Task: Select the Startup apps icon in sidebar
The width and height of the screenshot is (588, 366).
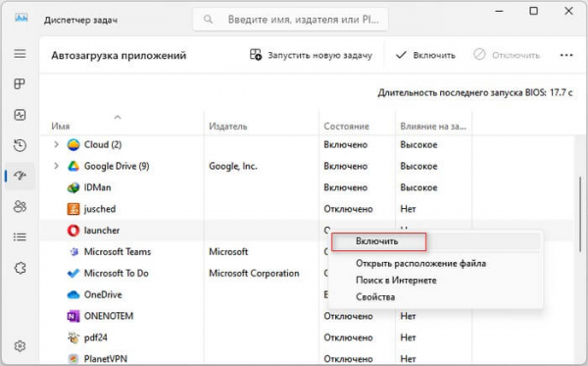Action: tap(20, 176)
